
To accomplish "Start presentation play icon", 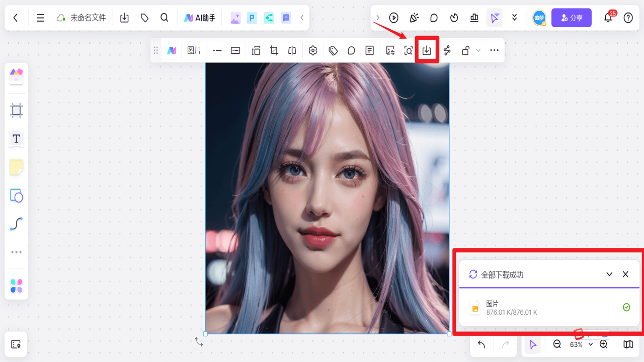I will click(x=394, y=18).
